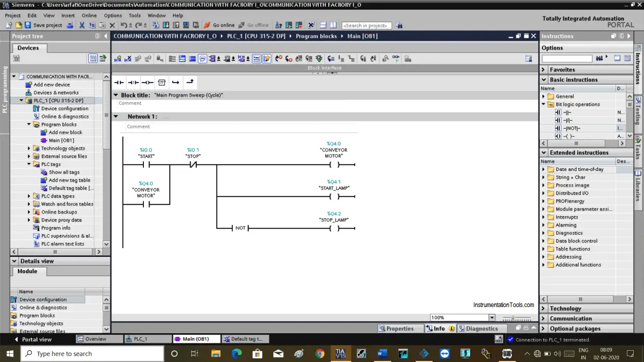Click the Insert network icon in editor toolbar
644x362 pixels.
(x=118, y=59)
